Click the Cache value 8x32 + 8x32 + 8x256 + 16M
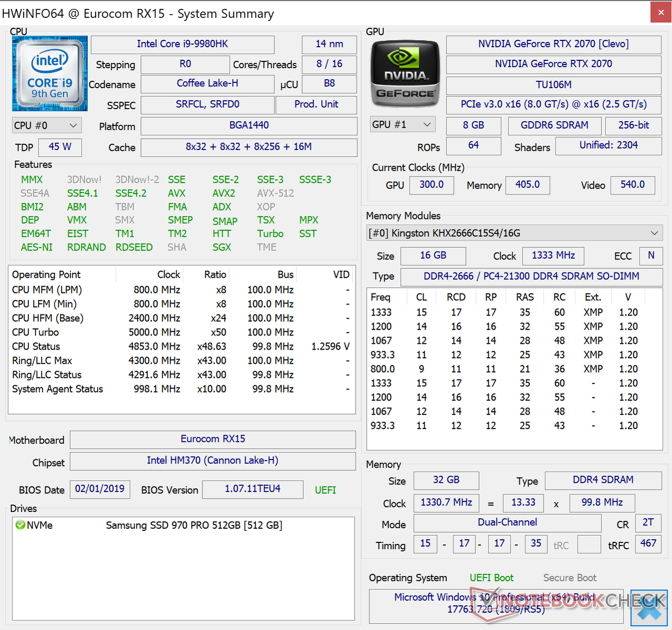The width and height of the screenshot is (672, 630). tap(249, 147)
